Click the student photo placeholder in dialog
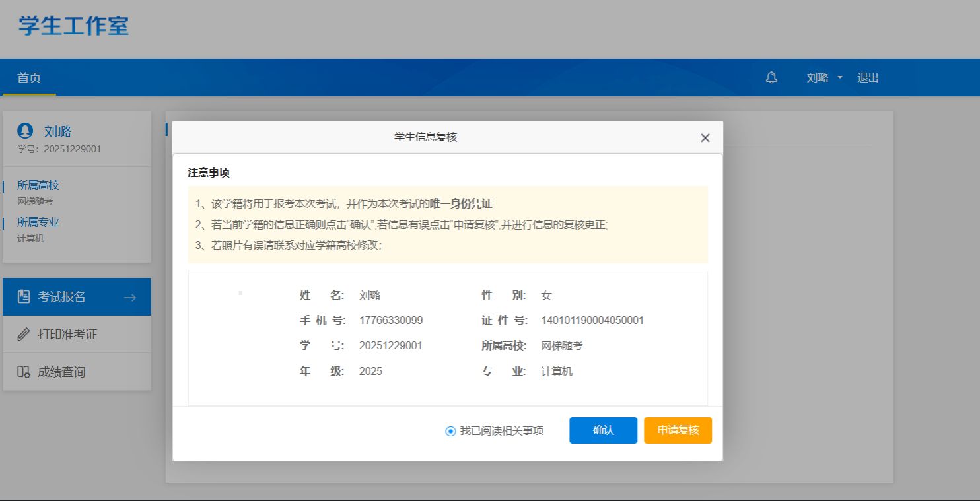Viewport: 980px width, 501px height. click(x=240, y=292)
